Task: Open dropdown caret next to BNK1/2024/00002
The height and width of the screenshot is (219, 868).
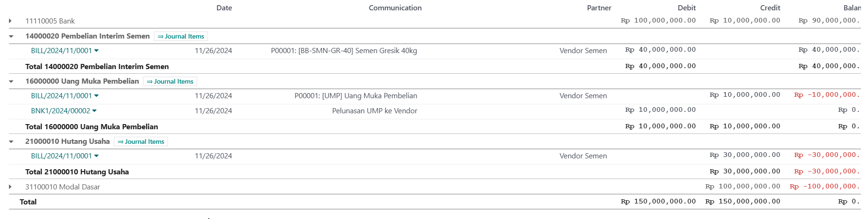Action: (x=95, y=111)
